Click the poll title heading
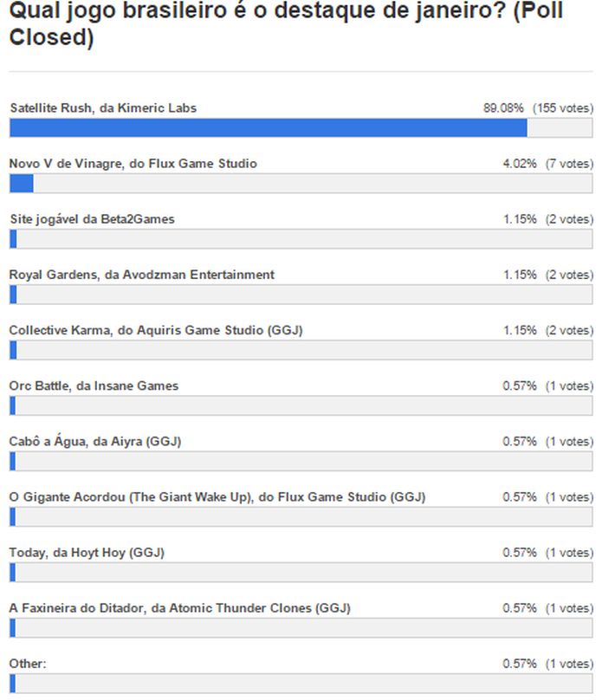The height and width of the screenshot is (700, 602). point(295,27)
